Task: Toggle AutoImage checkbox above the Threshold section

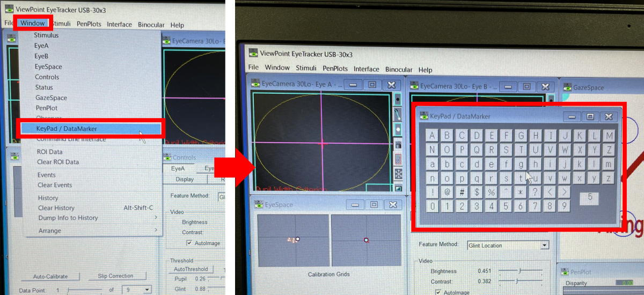Action: click(x=189, y=243)
